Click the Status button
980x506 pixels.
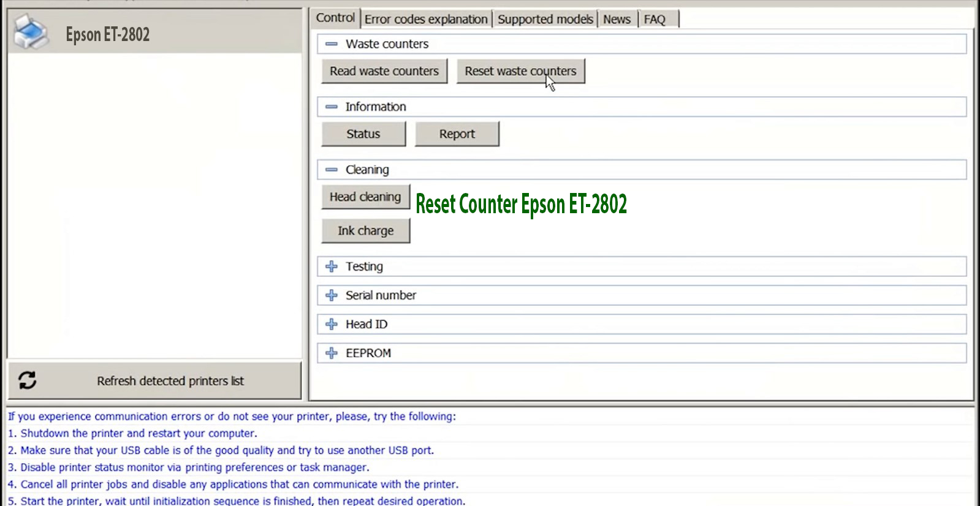[363, 134]
